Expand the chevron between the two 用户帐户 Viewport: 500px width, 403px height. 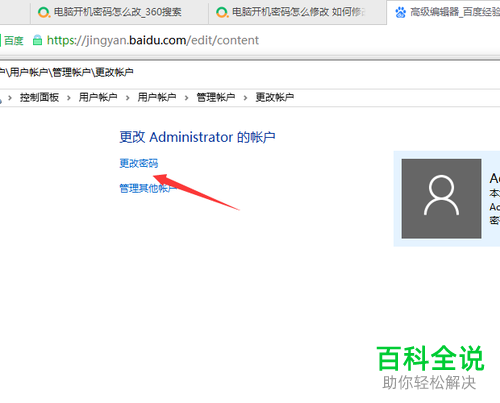[x=128, y=98]
